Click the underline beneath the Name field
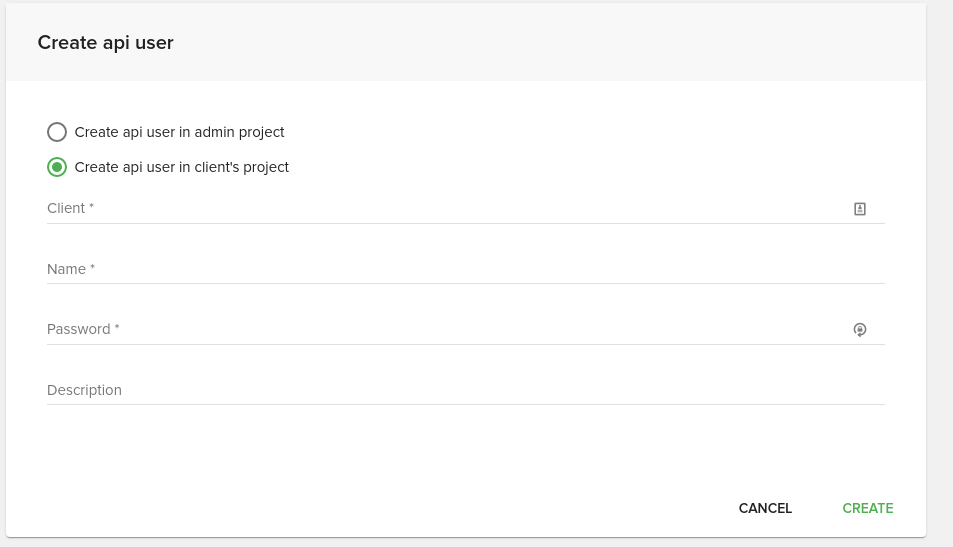Viewport: 953px width, 547px height. pyautogui.click(x=466, y=284)
